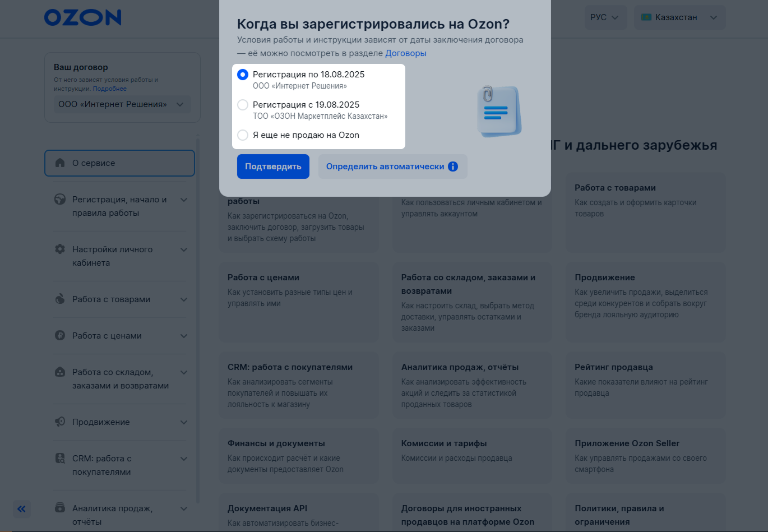Click the megaphone icon for Продвижение
Image resolution: width=768 pixels, height=532 pixels.
pos(60,422)
